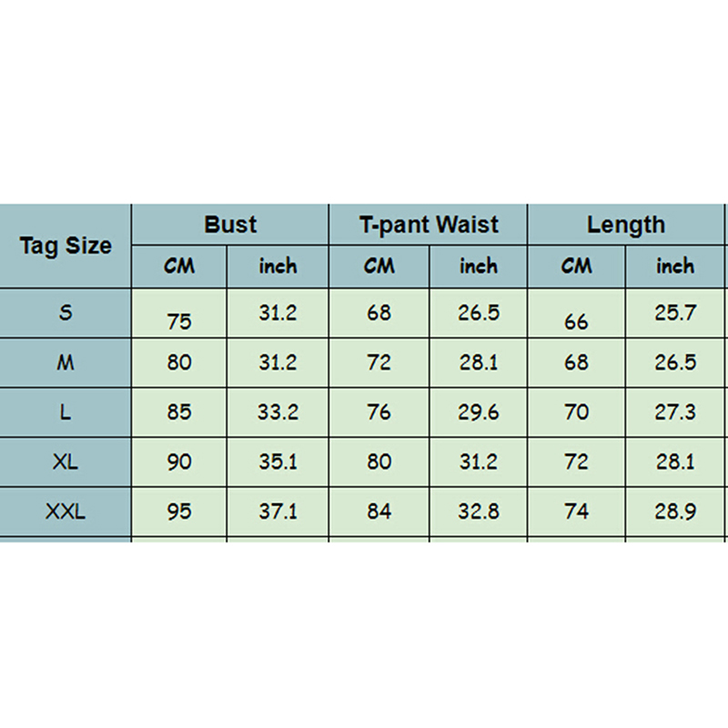Viewport: 728px width, 728px height.
Task: Select the M size row label
Action: point(66,362)
